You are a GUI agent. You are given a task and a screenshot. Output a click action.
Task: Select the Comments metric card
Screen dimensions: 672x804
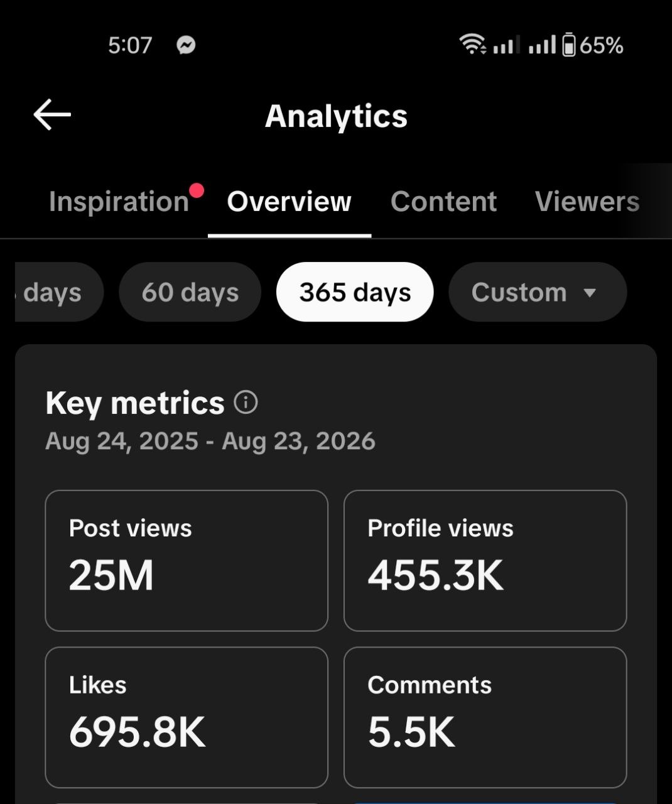pyautogui.click(x=485, y=717)
